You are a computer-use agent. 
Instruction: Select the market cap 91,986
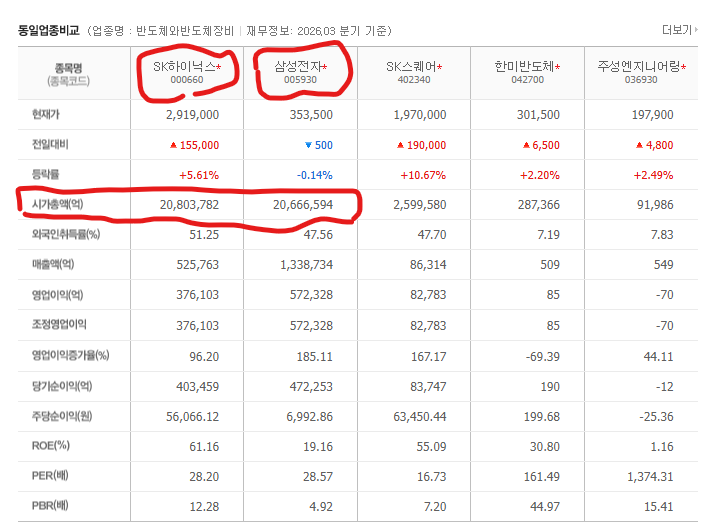655,205
